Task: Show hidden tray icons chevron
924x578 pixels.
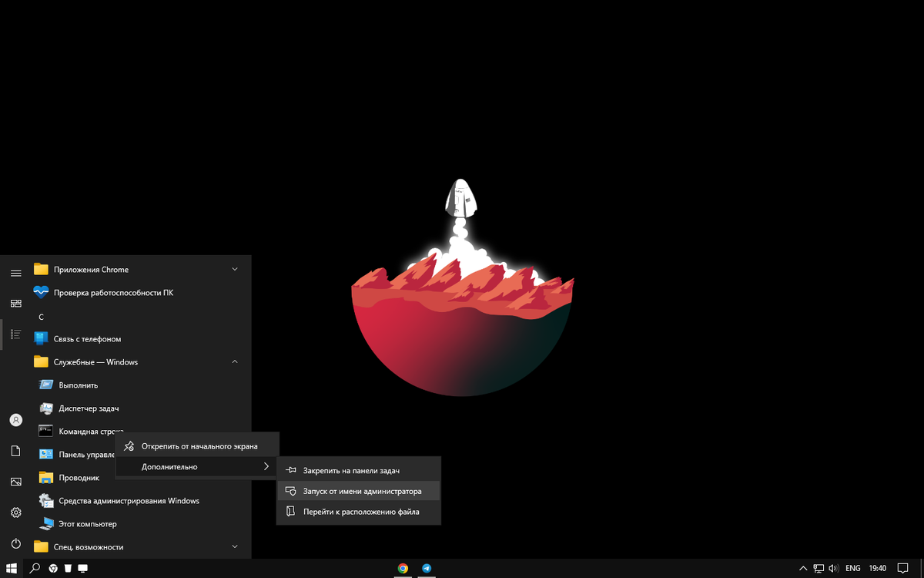Action: click(x=803, y=568)
